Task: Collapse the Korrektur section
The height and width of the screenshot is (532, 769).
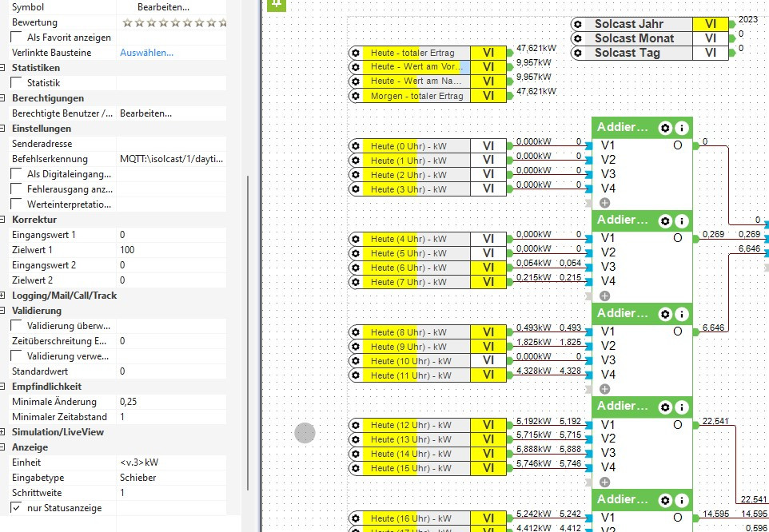Action: 4,220
